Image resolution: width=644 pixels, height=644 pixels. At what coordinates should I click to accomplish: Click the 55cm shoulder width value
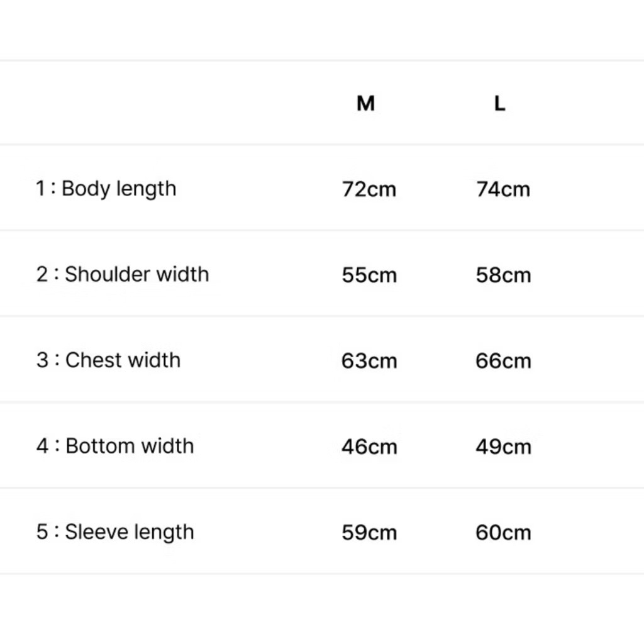[x=369, y=275]
